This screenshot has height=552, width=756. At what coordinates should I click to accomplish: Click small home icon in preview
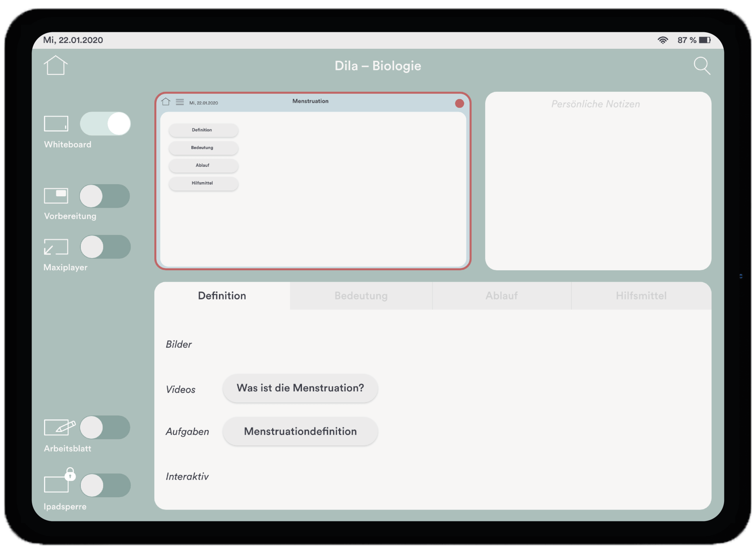coord(166,102)
